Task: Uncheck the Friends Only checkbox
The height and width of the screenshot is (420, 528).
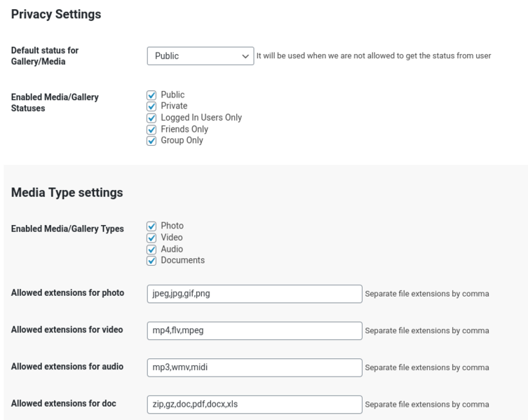Action: coord(151,129)
